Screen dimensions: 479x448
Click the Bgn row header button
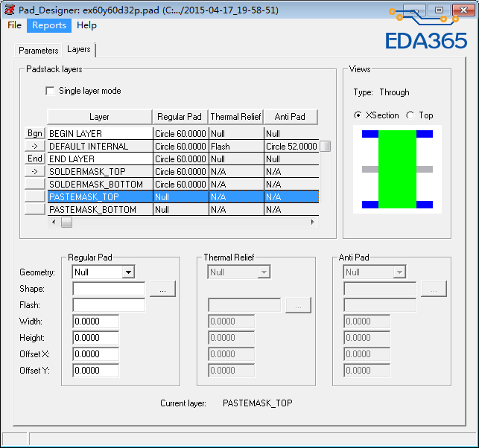[35, 133]
